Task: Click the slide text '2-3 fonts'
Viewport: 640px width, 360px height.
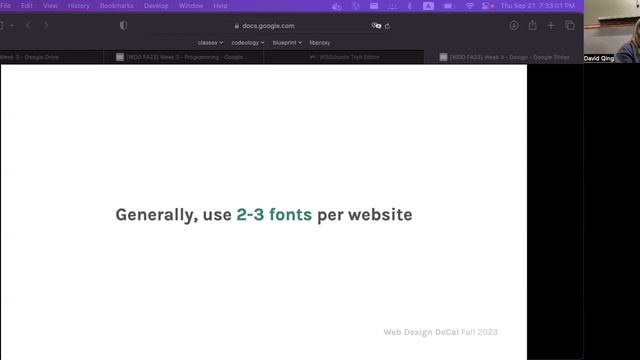Action: click(x=274, y=215)
